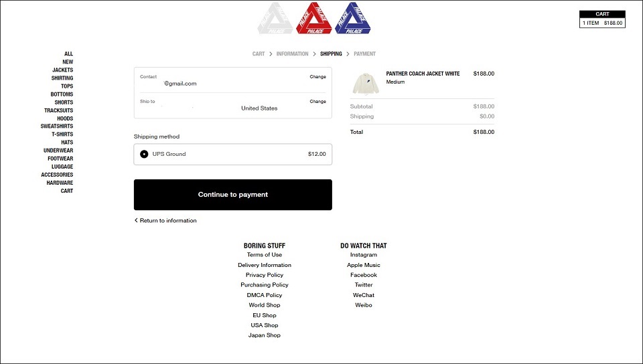Browse the T-SHIRTS category
The width and height of the screenshot is (643, 364).
click(62, 134)
